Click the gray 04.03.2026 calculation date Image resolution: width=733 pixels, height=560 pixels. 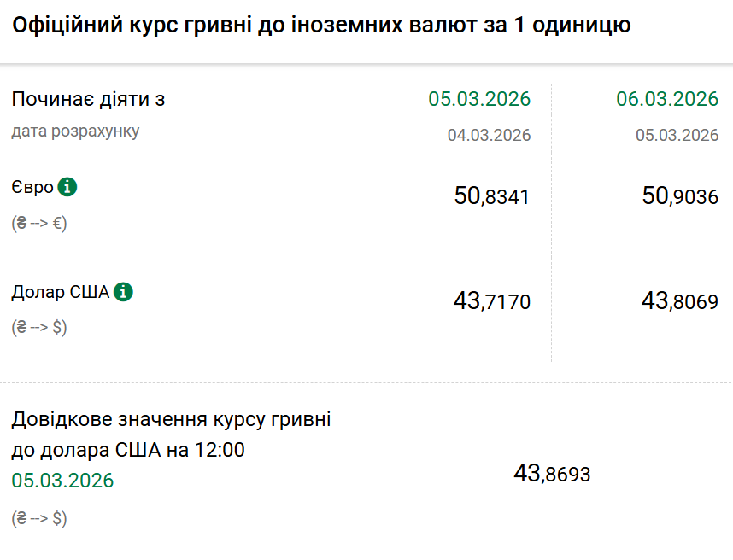tap(489, 135)
